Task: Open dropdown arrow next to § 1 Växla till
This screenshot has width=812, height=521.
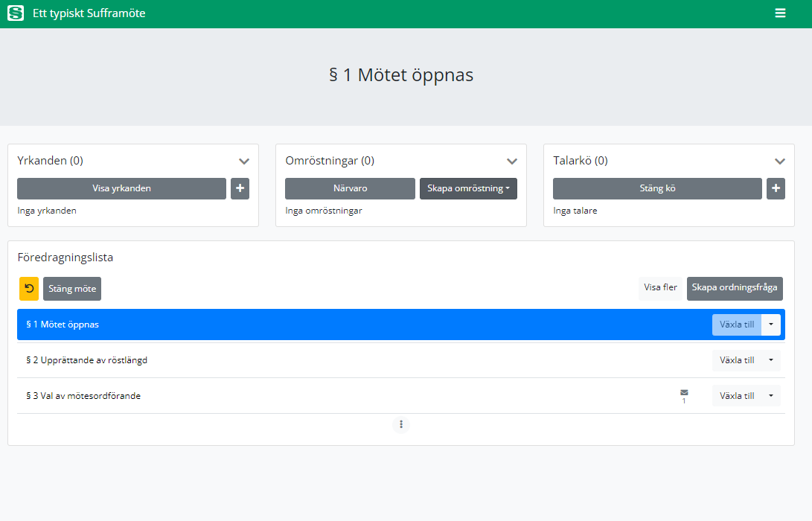Action: coord(771,325)
